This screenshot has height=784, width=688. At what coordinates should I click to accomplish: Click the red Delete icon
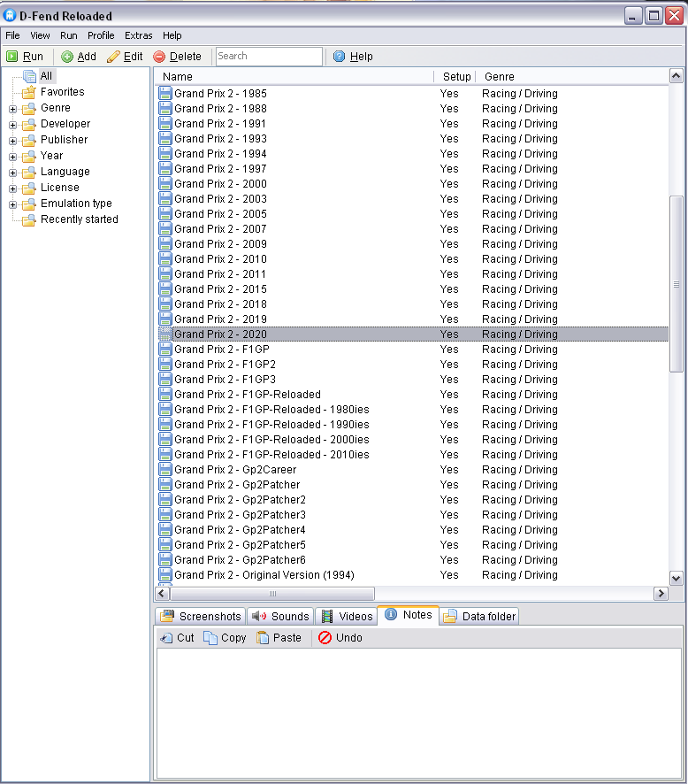(159, 57)
